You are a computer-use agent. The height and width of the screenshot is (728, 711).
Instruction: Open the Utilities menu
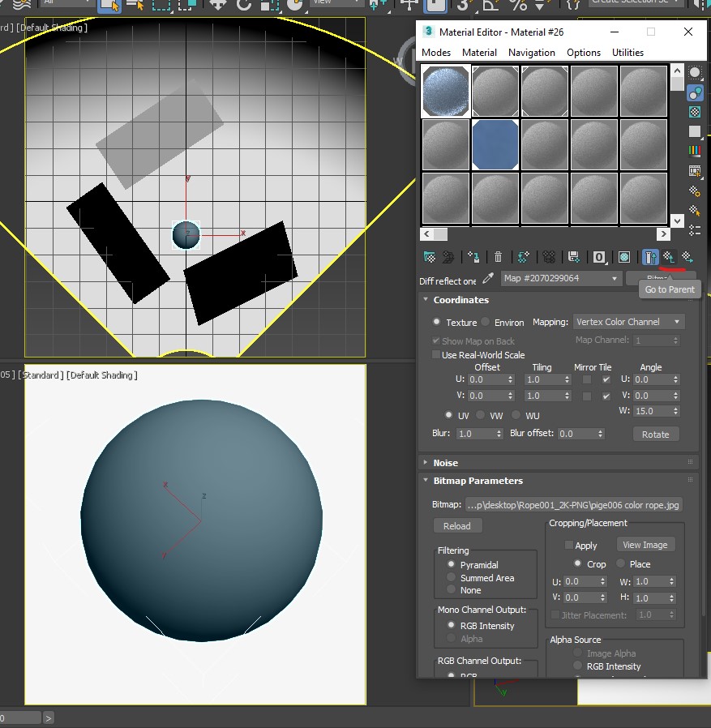click(627, 53)
